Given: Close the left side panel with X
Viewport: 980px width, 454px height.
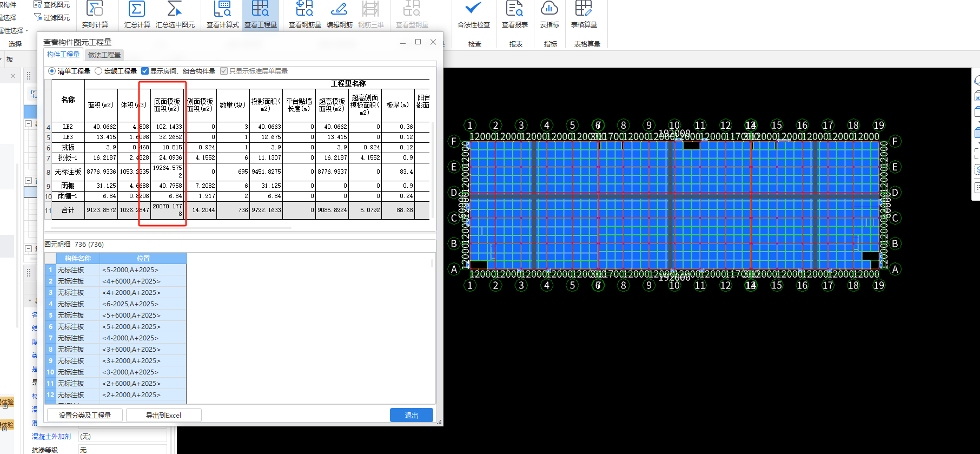Looking at the screenshot, I should (x=13, y=76).
